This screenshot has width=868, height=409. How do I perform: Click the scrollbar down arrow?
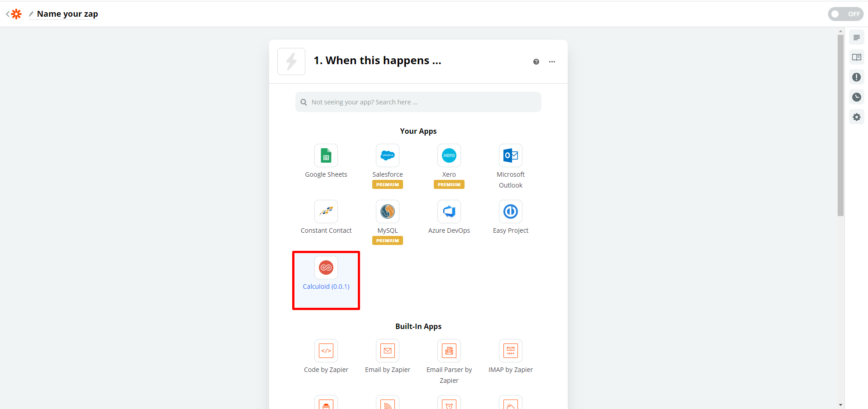tap(840, 405)
